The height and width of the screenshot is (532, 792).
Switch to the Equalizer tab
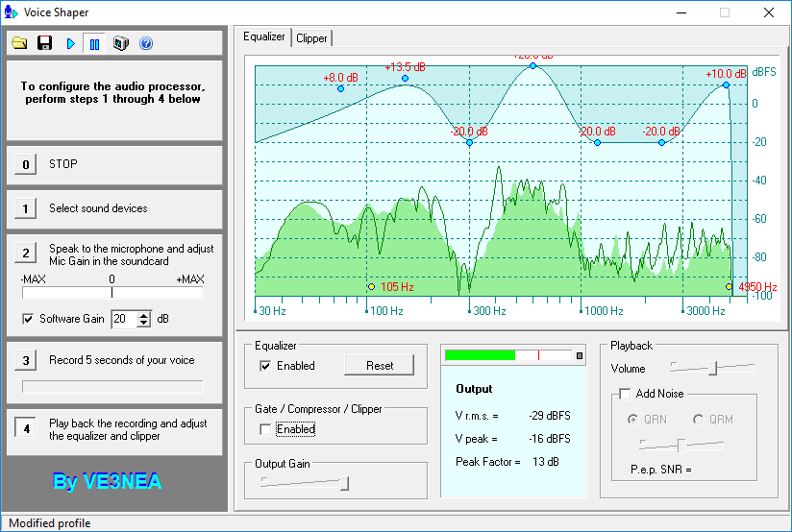point(263,36)
